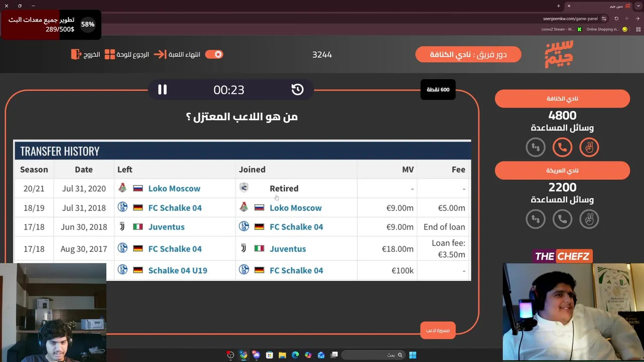Use the swap help for نادي الكنافة
The image size is (644, 362).
coord(535,147)
